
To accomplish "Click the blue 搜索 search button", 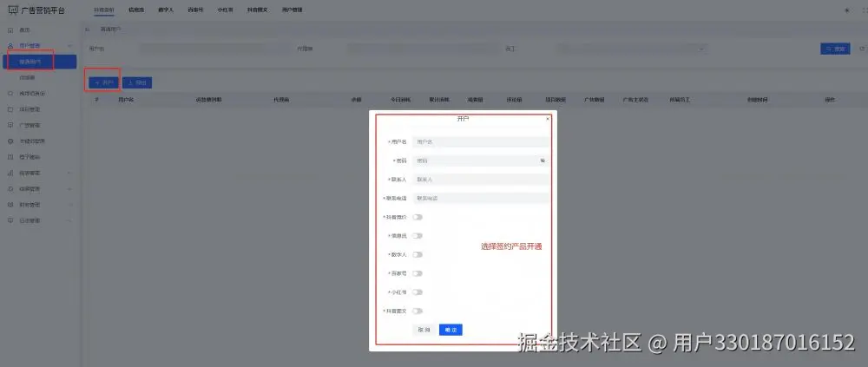I will [x=835, y=49].
